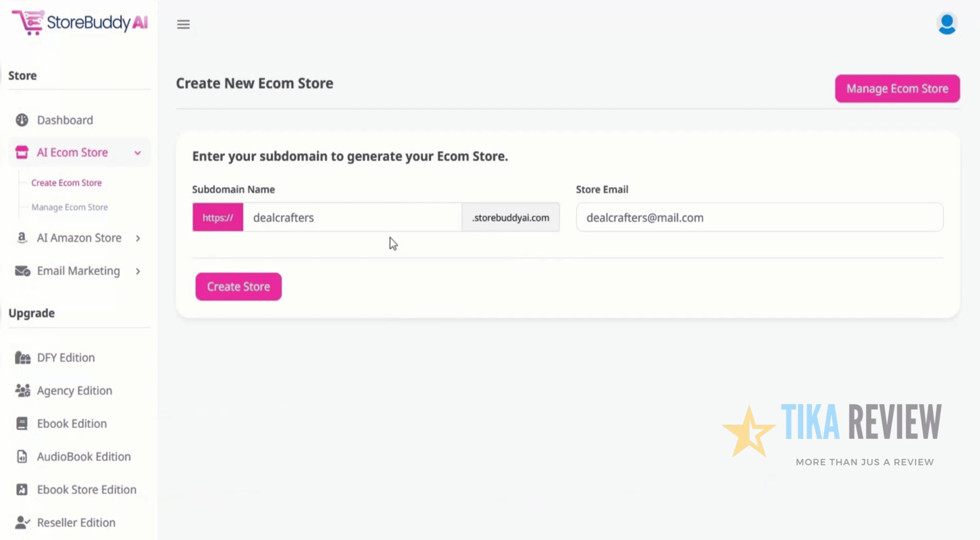Image resolution: width=980 pixels, height=540 pixels.
Task: Expand the Email Marketing submenu
Action: (138, 271)
